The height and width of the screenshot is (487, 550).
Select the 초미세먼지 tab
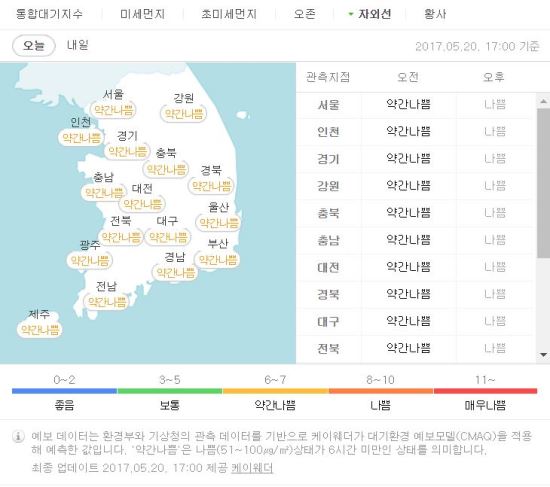point(229,14)
